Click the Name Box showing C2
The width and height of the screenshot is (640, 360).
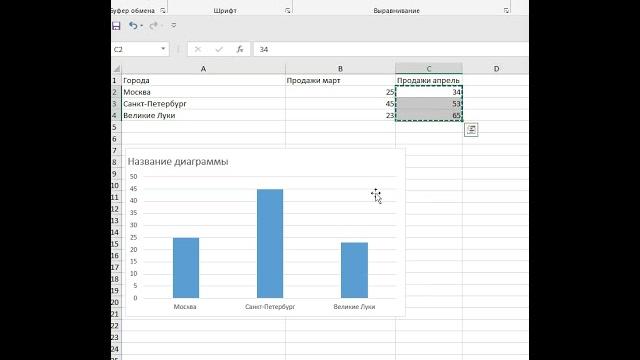pos(135,49)
